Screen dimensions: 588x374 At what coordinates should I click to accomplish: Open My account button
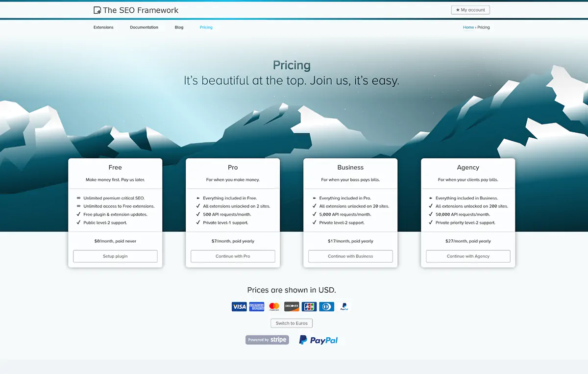pos(470,10)
